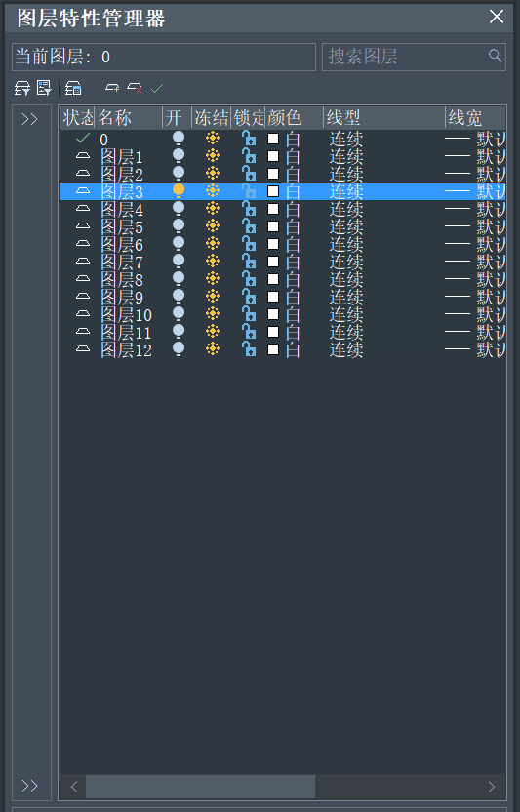Click the new group filter icon
The height and width of the screenshot is (812, 520).
[x=44, y=88]
